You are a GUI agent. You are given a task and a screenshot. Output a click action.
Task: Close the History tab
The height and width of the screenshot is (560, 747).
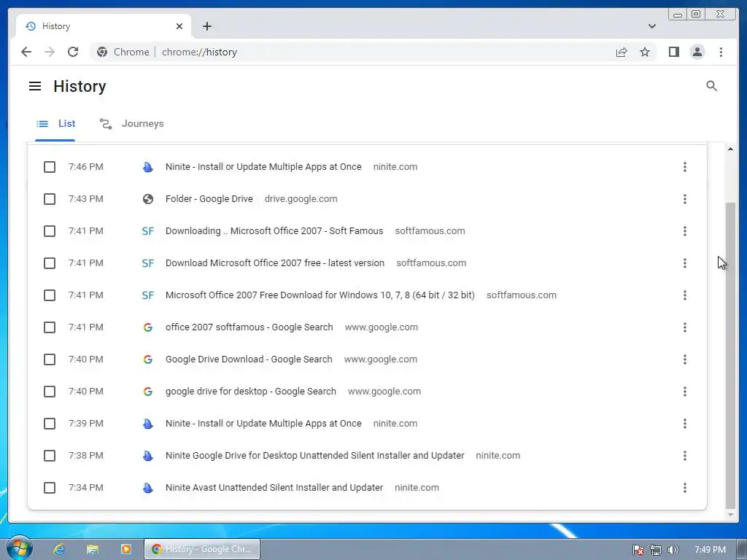(x=179, y=26)
